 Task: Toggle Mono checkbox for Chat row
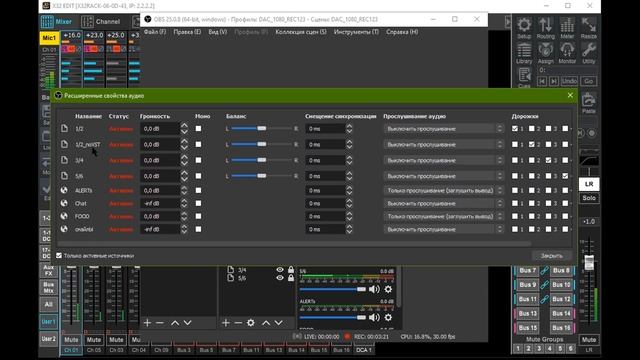click(198, 203)
